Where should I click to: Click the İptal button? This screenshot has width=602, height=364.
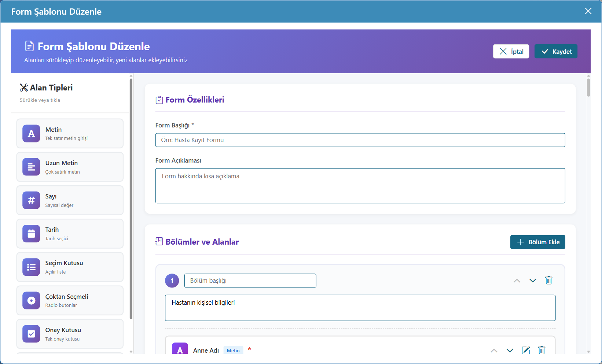[511, 52]
